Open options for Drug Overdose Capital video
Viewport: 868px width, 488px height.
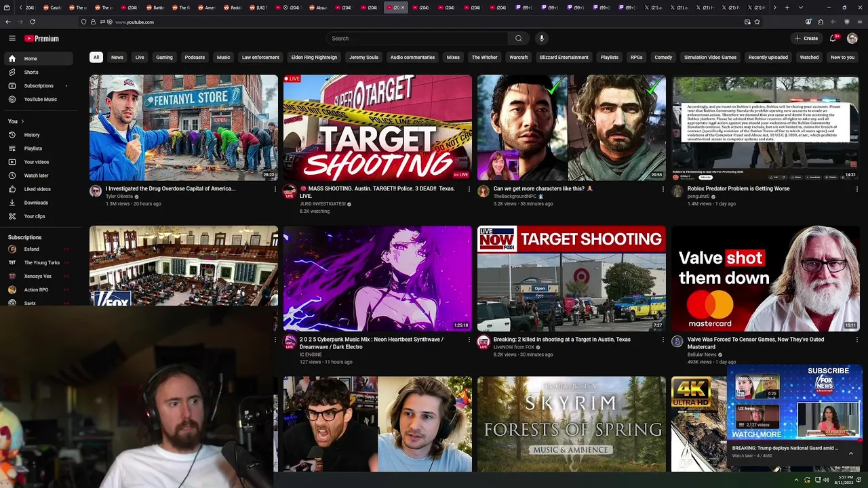(275, 189)
